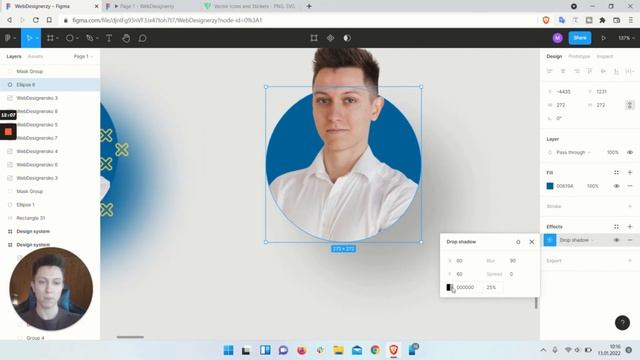Switch to the Assets tab

tap(36, 56)
